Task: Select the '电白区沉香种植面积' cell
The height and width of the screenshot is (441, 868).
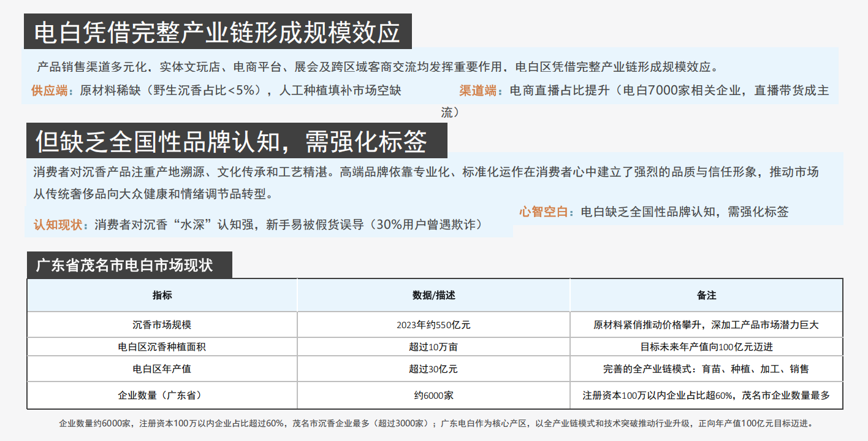Action: [161, 347]
